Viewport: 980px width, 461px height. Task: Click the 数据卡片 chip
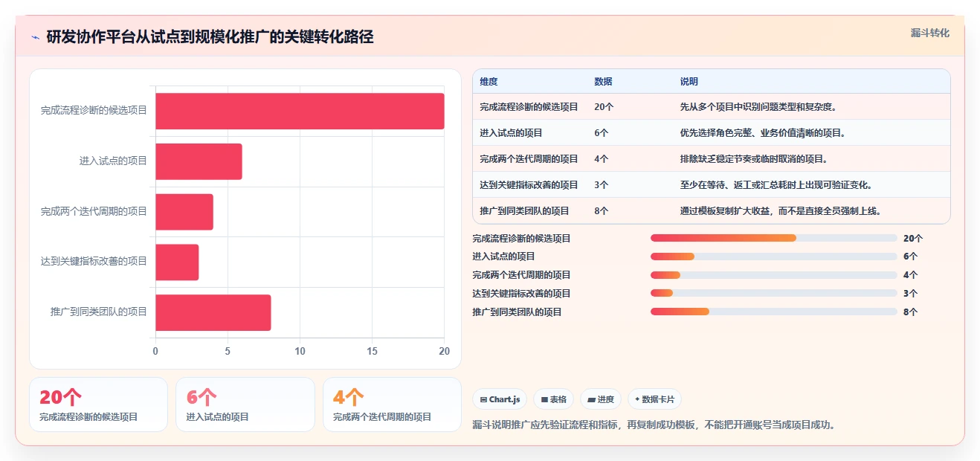[654, 399]
